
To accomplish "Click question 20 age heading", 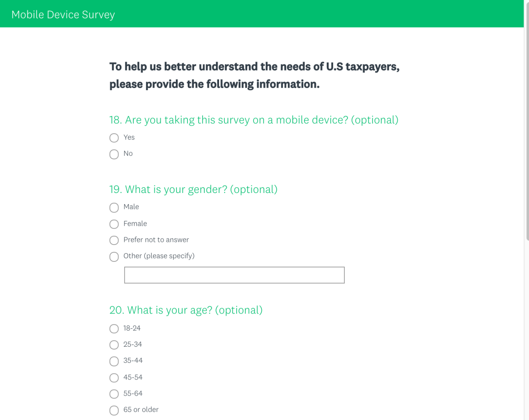I will pos(186,310).
